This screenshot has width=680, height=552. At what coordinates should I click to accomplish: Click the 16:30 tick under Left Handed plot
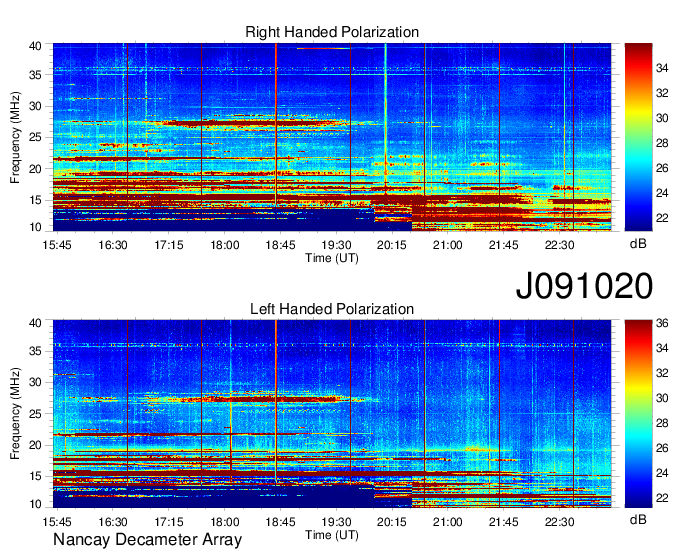click(x=113, y=522)
